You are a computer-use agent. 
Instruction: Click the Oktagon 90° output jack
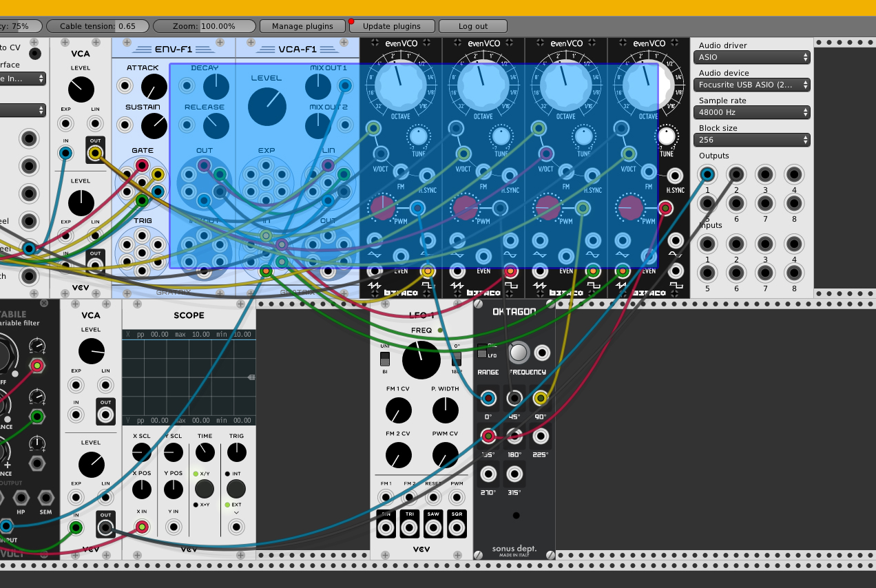coord(541,397)
